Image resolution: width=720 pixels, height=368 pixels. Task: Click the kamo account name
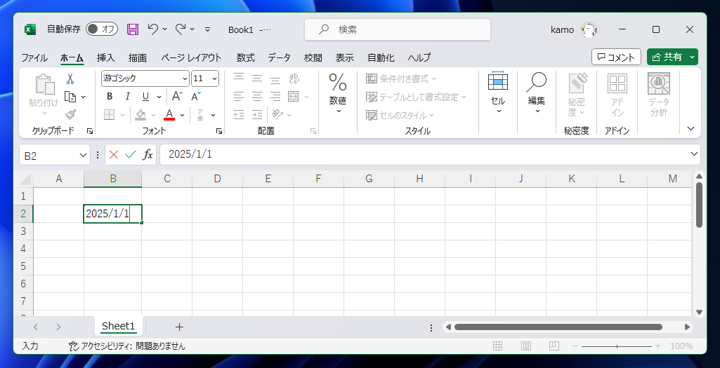(x=562, y=29)
